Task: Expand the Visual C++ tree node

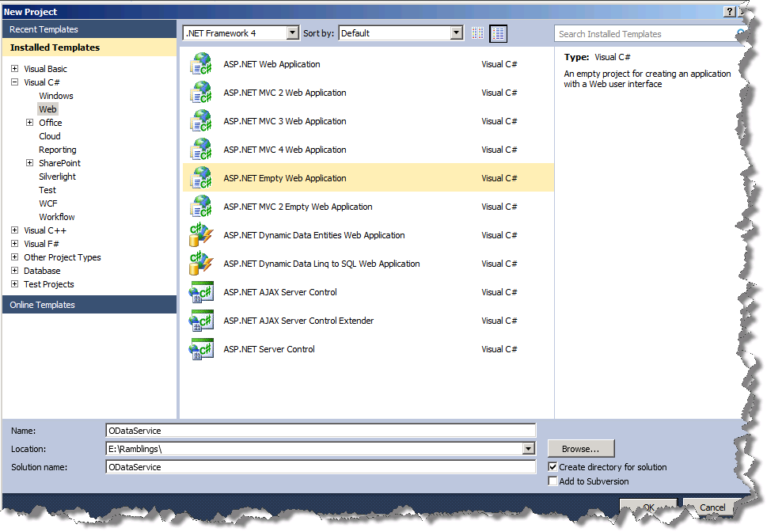Action: (x=15, y=230)
